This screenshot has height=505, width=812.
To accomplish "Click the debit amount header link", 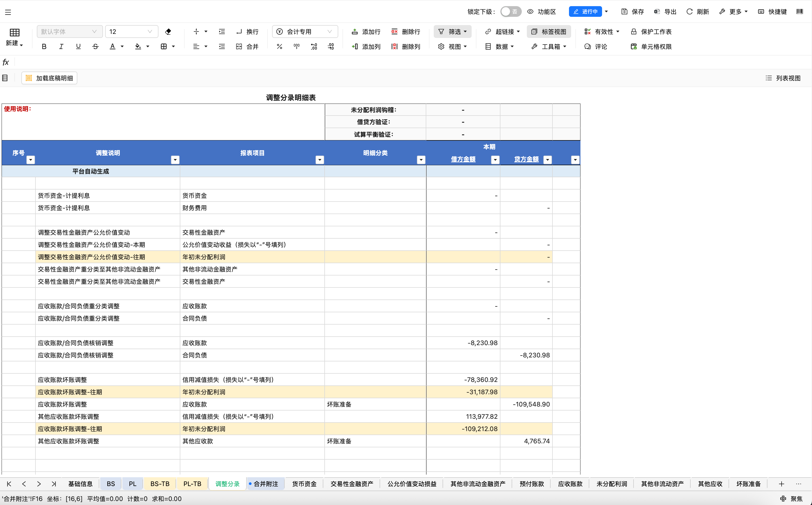I will [x=463, y=159].
